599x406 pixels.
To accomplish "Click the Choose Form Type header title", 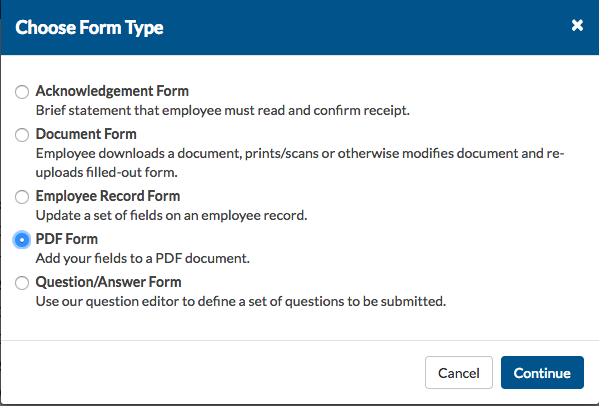I will (x=89, y=27).
